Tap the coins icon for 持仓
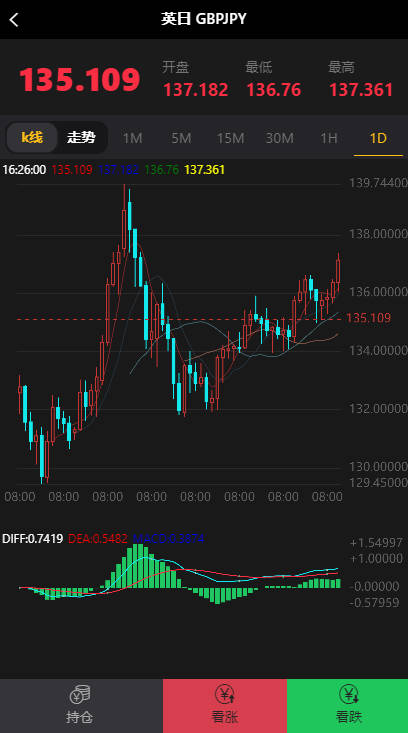408x733 pixels. tap(80, 694)
